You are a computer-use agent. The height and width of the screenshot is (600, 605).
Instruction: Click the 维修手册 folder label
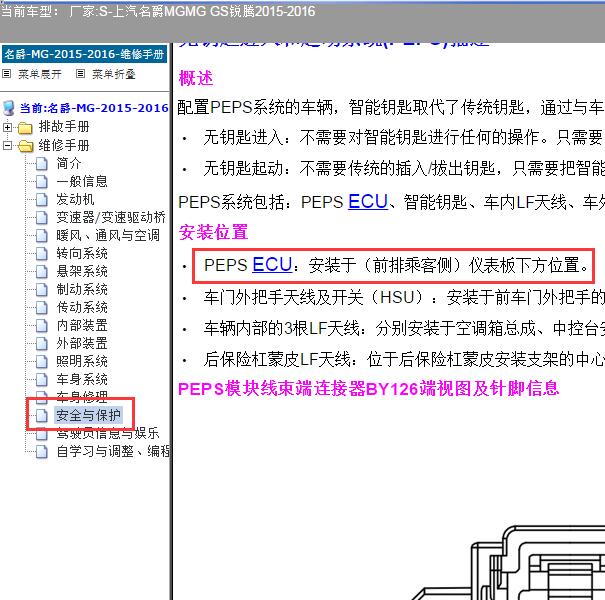click(x=64, y=145)
